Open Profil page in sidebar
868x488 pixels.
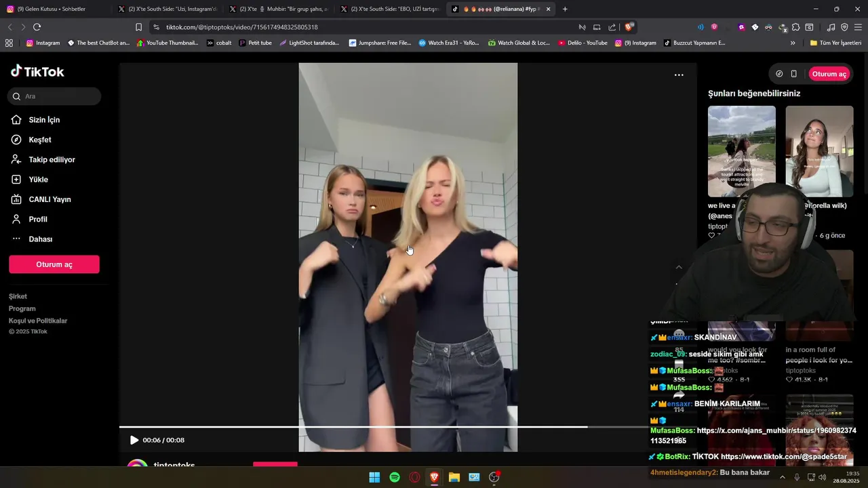[x=29, y=220]
